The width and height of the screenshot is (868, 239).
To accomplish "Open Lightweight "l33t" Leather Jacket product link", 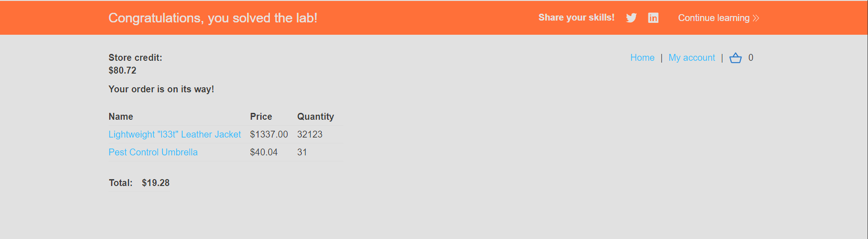I will 174,134.
